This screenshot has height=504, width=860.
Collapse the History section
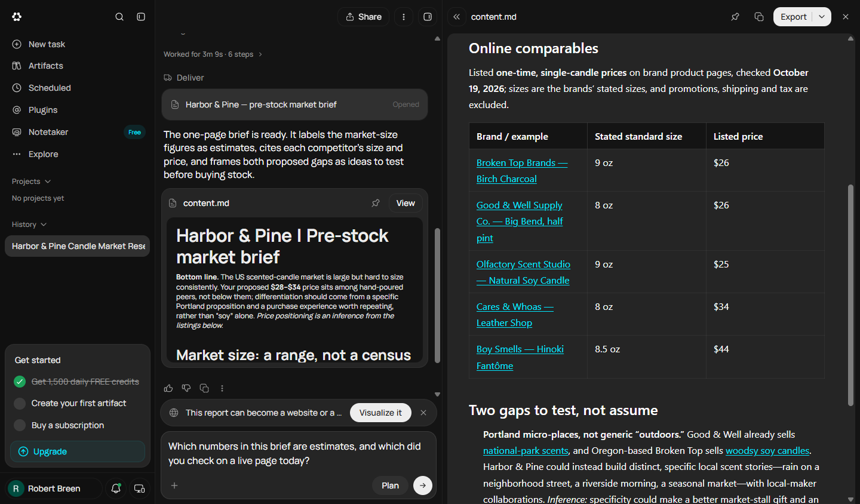[x=29, y=225]
